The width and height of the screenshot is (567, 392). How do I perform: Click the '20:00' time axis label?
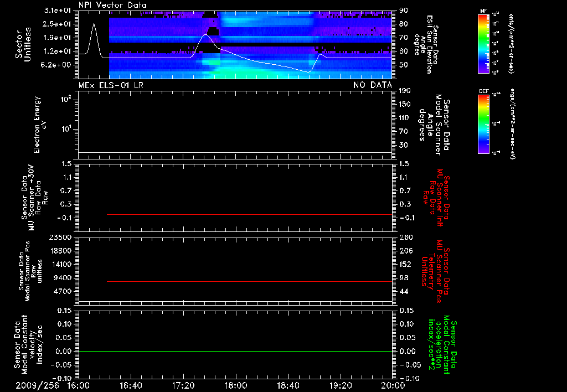393,385
